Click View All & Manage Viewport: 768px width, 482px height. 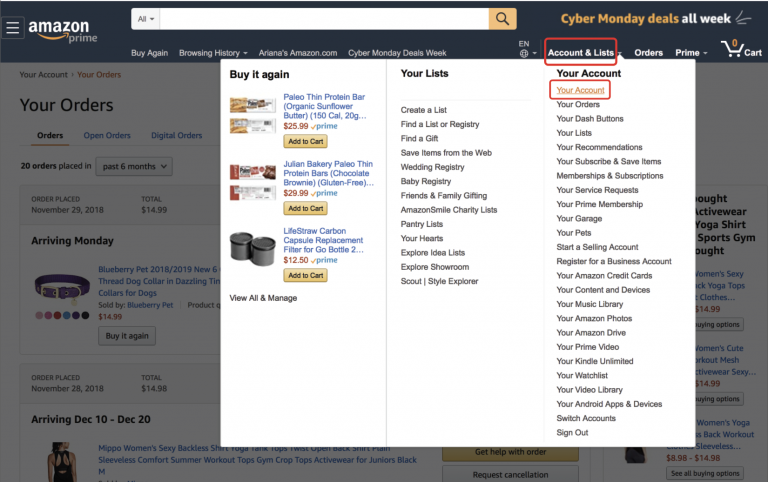tap(263, 298)
